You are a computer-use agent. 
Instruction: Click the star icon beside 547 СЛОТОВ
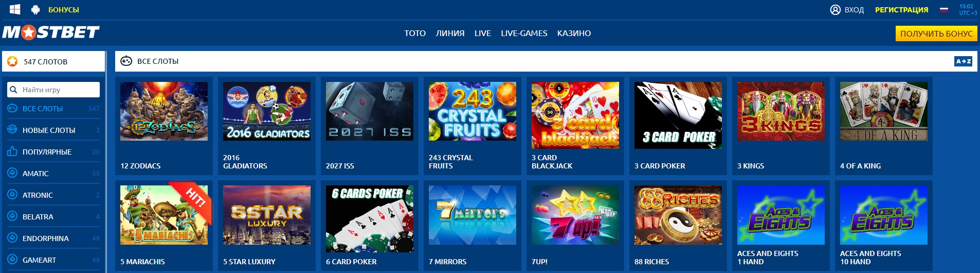click(13, 61)
